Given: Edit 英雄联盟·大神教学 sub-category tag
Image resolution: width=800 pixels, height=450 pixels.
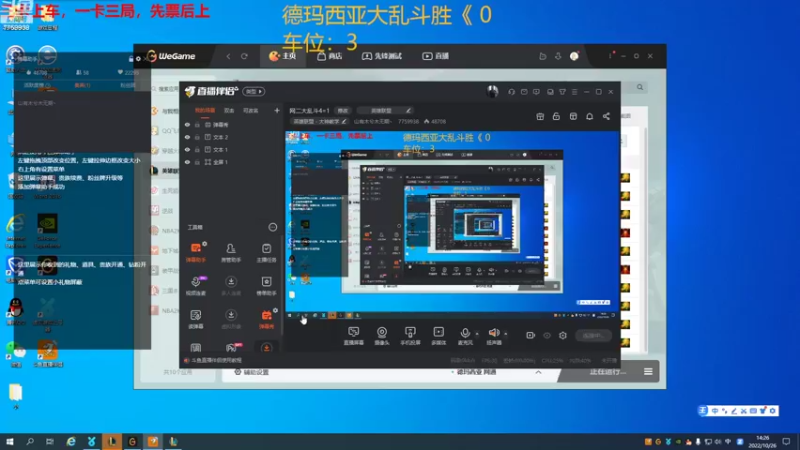Looking at the screenshot, I should [x=320, y=121].
